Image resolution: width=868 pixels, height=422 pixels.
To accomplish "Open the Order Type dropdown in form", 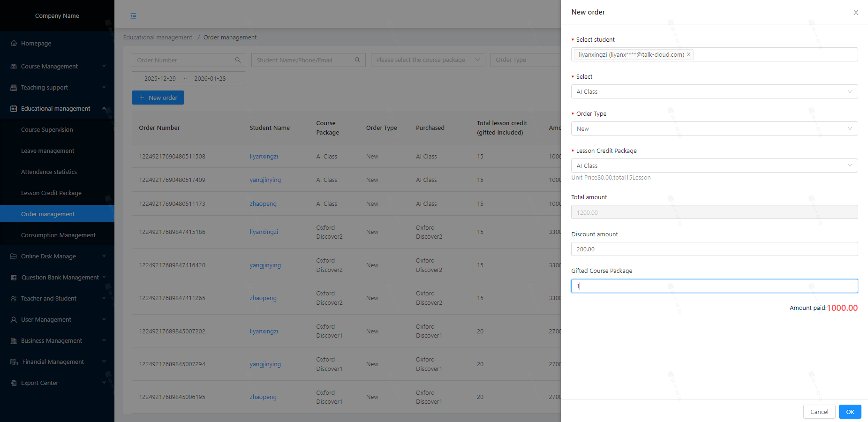I will tap(714, 128).
